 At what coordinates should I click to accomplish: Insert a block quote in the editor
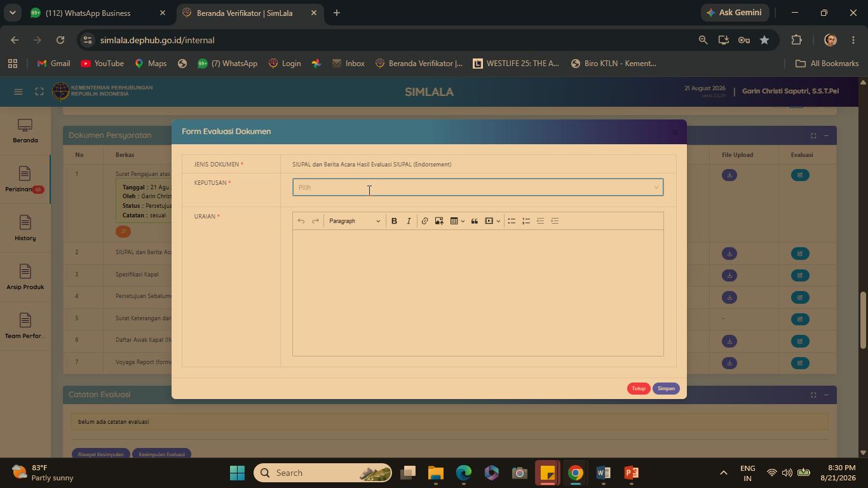[x=474, y=221]
